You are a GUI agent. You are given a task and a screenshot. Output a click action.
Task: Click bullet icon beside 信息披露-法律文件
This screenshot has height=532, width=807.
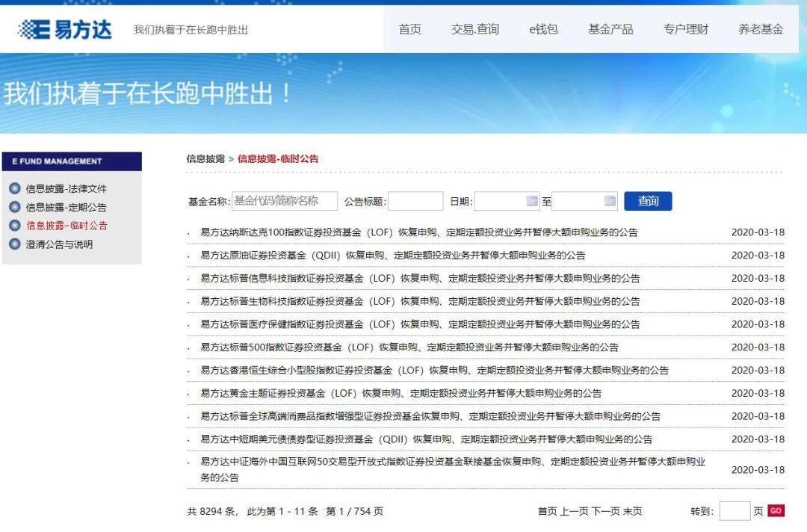[x=15, y=188]
